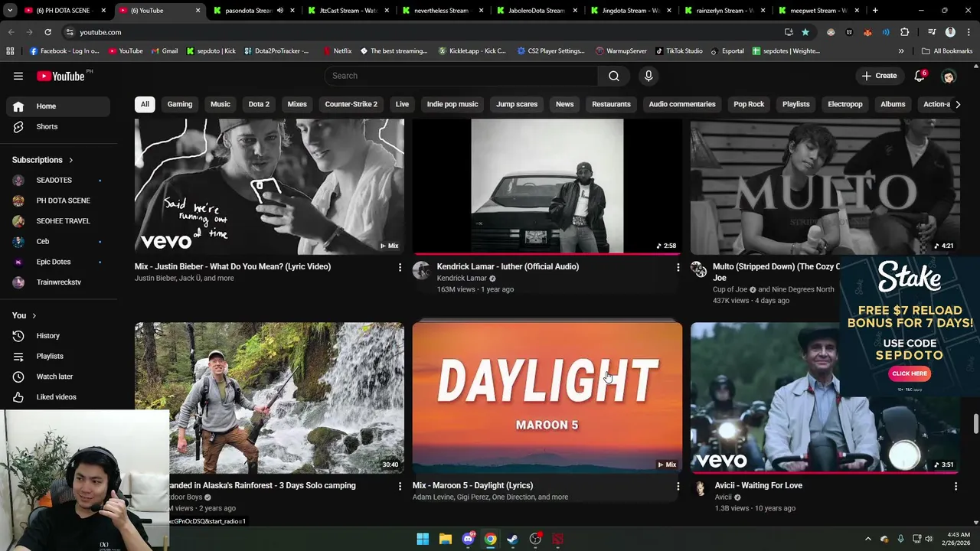Click Kendrick Lamar channel avatar
This screenshot has height=551, width=980.
(421, 269)
